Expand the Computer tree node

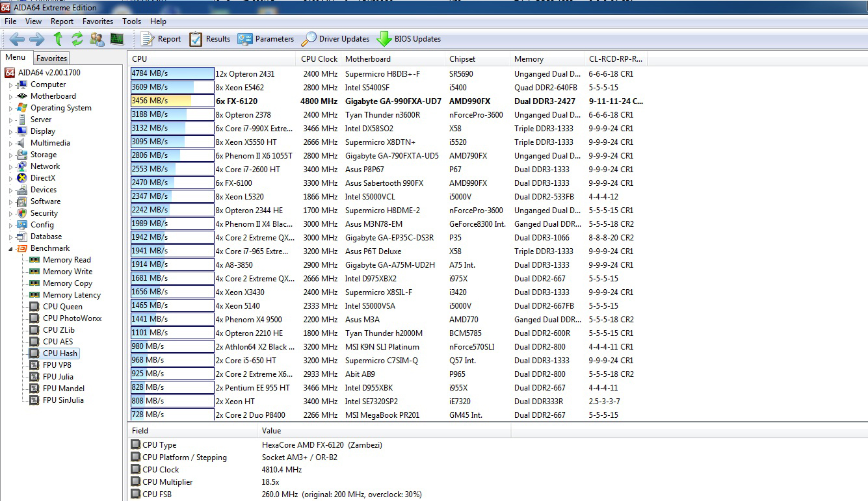[x=10, y=84]
